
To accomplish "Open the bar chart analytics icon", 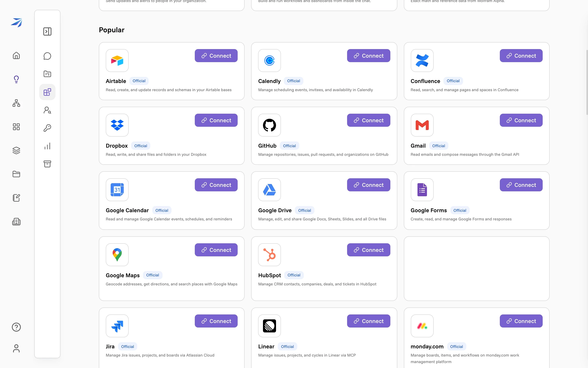I will 47,146.
